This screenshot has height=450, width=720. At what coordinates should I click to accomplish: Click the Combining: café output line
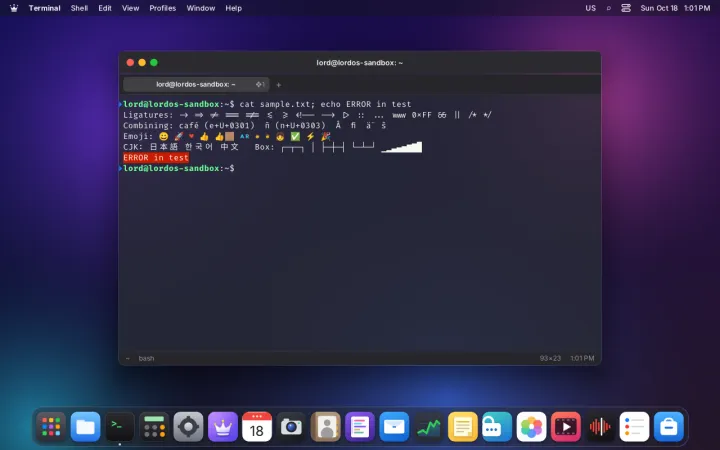(254, 125)
